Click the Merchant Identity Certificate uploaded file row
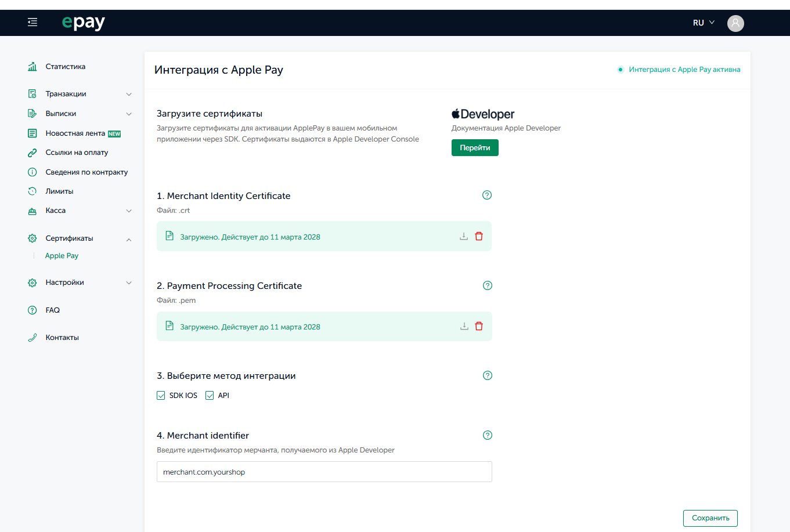Viewport: 790px width, 532px height. [x=324, y=236]
